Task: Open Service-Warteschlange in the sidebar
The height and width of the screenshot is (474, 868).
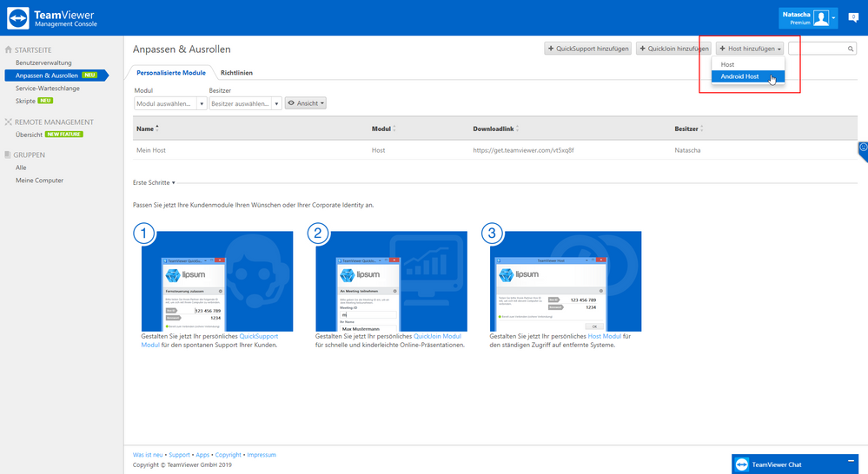Action: 48,88
